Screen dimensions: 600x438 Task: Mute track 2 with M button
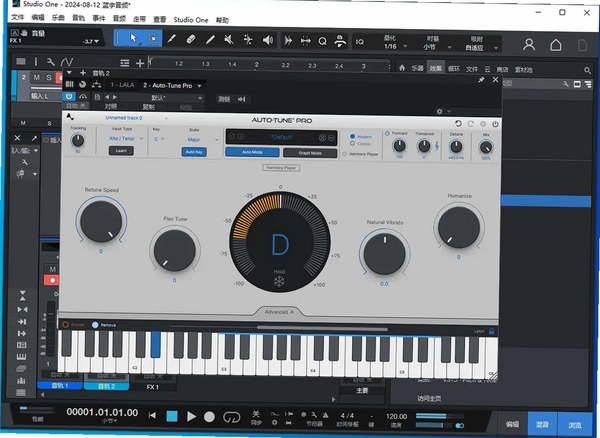[37, 78]
